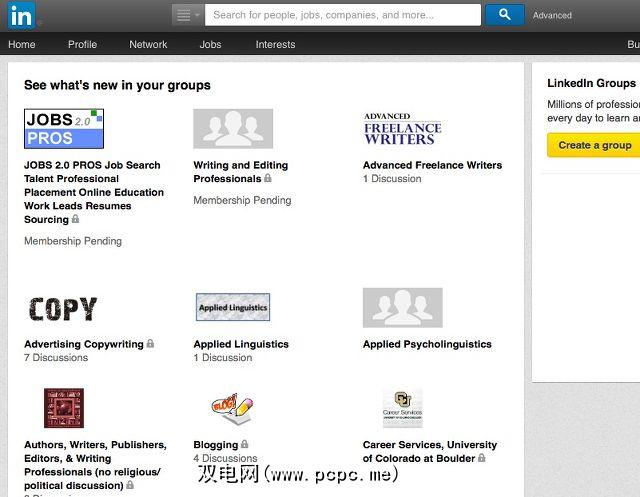The image size is (640, 497).
Task: Click lock icon after Colorado at Boulder
Action: point(482,457)
